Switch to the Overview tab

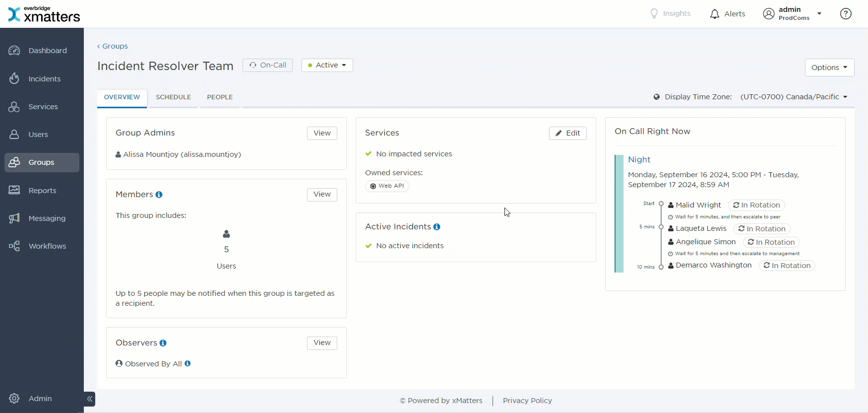[122, 97]
